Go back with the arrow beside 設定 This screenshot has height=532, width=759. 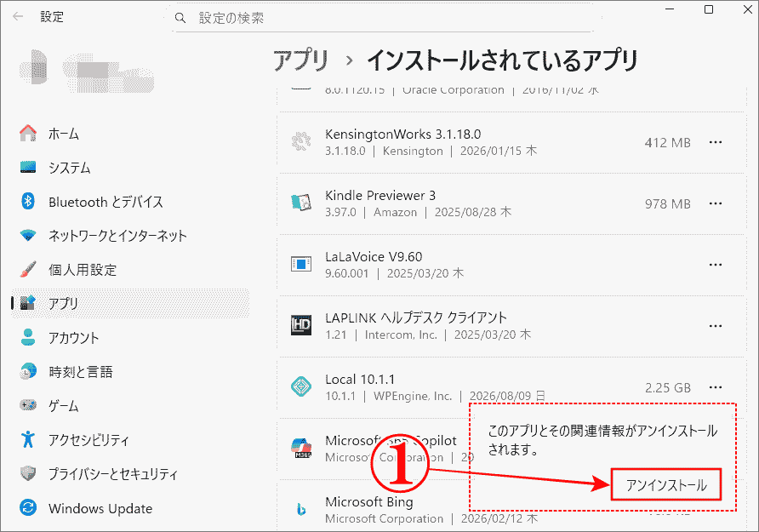[x=18, y=17]
